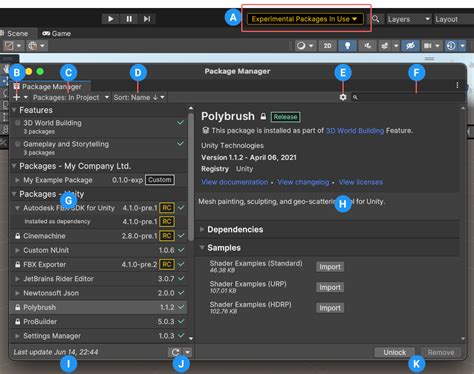Click the package list vertical scrollbar
Viewport: 474px width, 374px height.
coord(191,177)
